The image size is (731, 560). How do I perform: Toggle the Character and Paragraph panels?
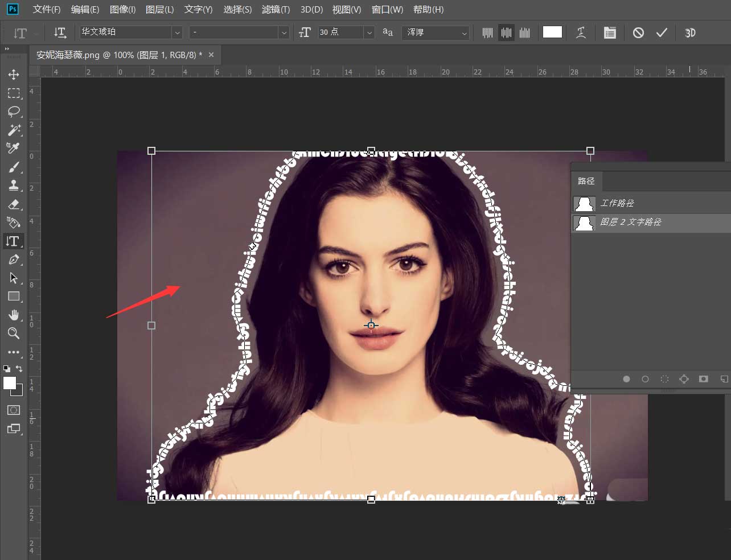(610, 32)
